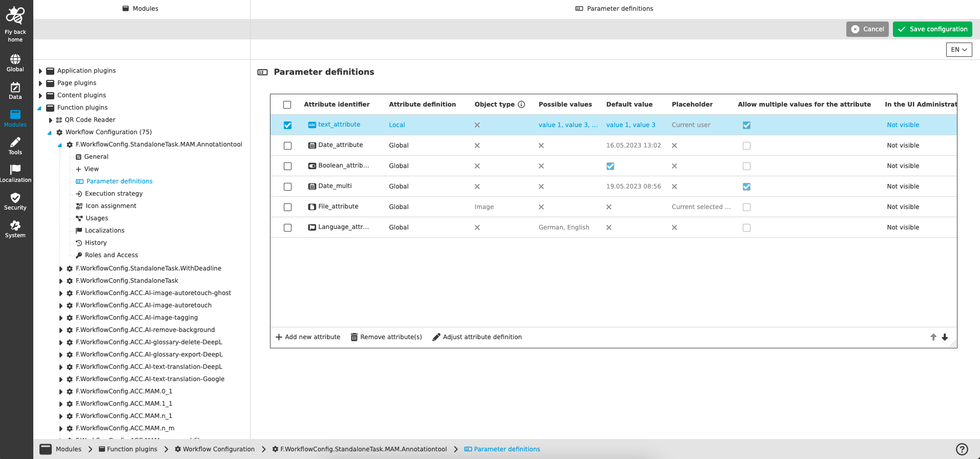Click the Language_attr type icon

coord(312,227)
